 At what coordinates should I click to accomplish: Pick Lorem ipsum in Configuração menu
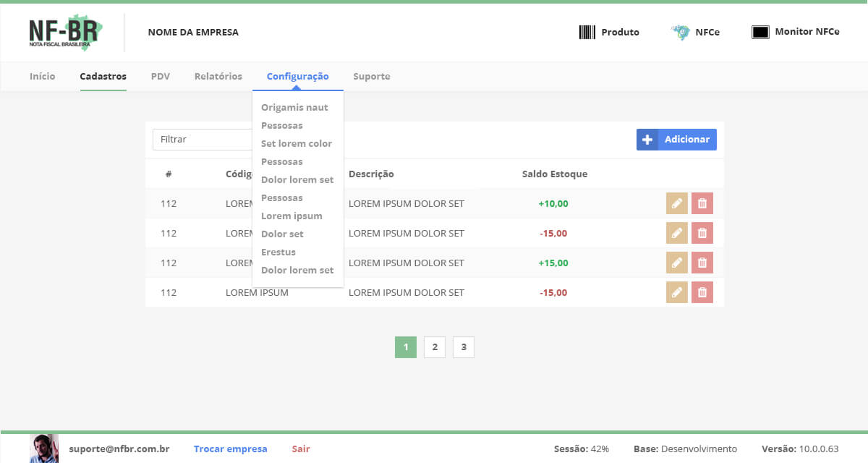pos(292,216)
